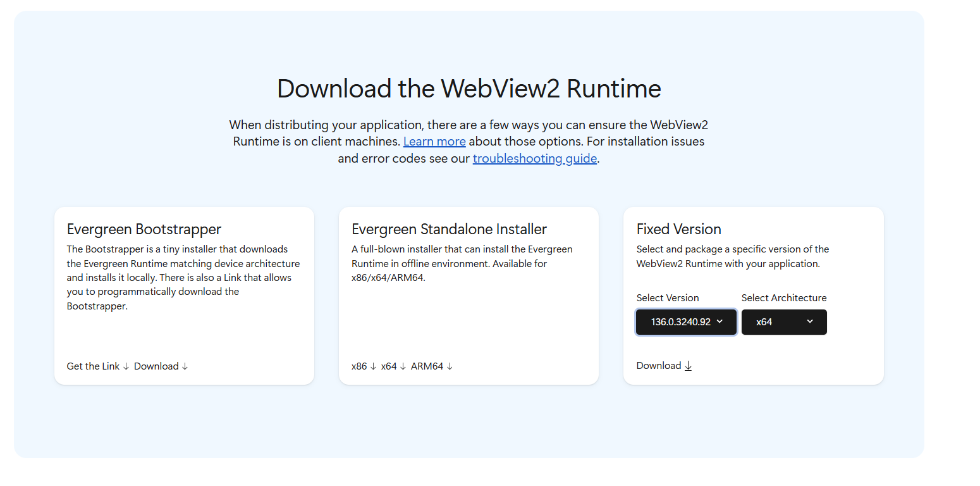Download the ARM64 Standalone Installer
The height and width of the screenshot is (486, 980).
432,366
